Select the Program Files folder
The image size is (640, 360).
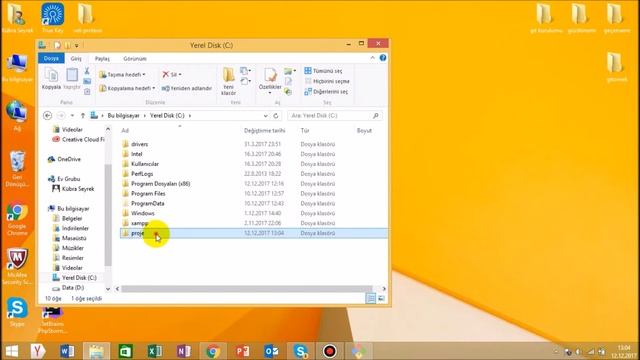[148, 193]
